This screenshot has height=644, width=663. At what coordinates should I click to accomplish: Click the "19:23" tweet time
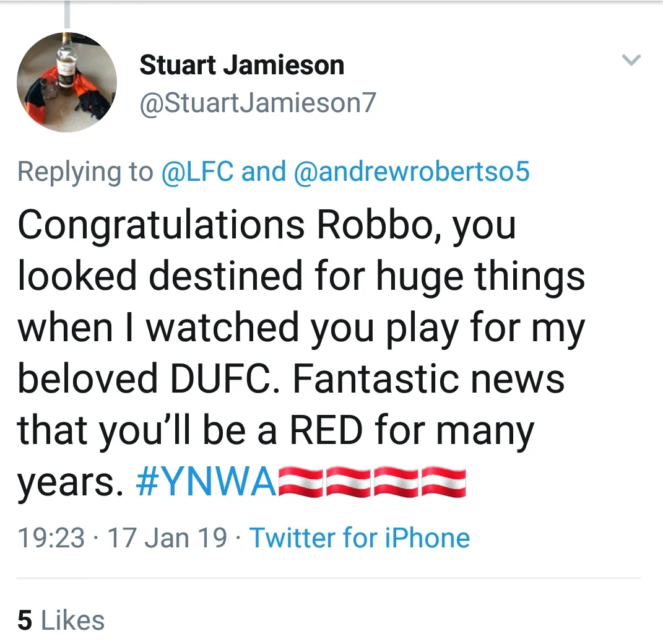pos(51,537)
